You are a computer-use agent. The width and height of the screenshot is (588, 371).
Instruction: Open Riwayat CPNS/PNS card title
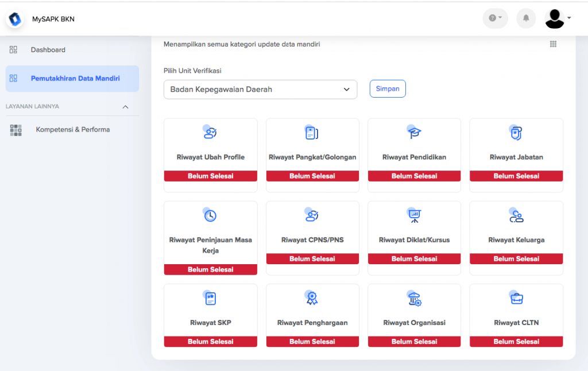coord(312,240)
